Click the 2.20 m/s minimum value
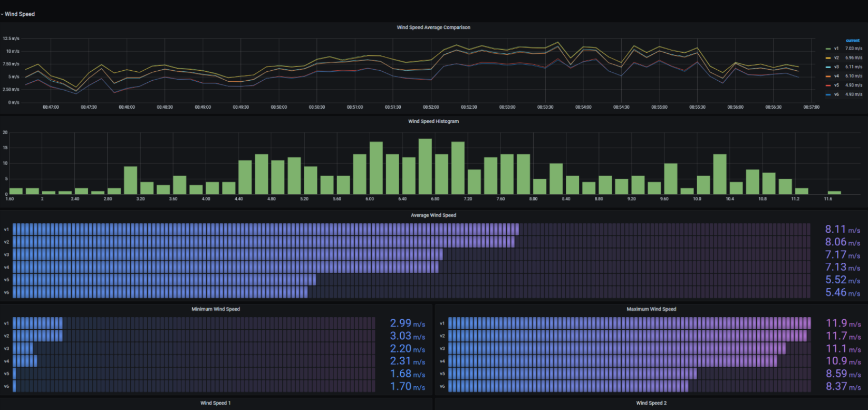 (x=408, y=349)
